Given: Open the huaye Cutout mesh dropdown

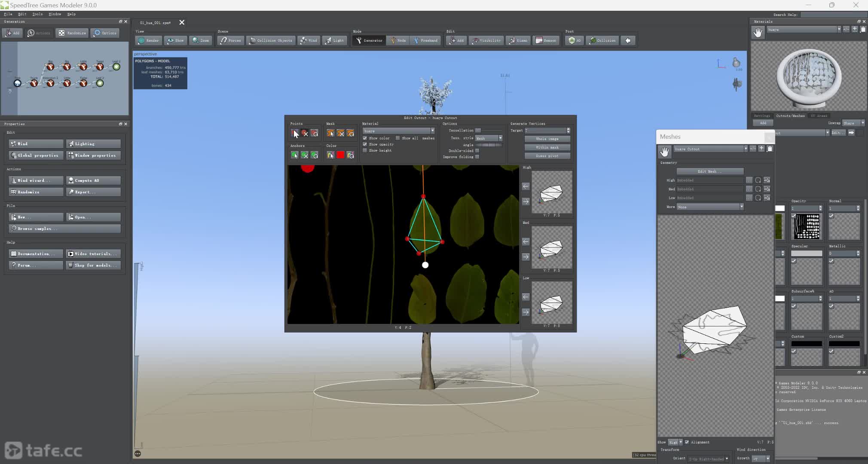Looking at the screenshot, I should pos(711,149).
